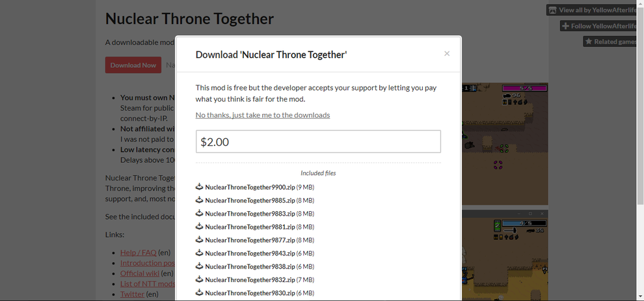This screenshot has width=644, height=301.
Task: Click the download icon beside NuclearThroneTogether9883.zip
Action: (x=199, y=213)
